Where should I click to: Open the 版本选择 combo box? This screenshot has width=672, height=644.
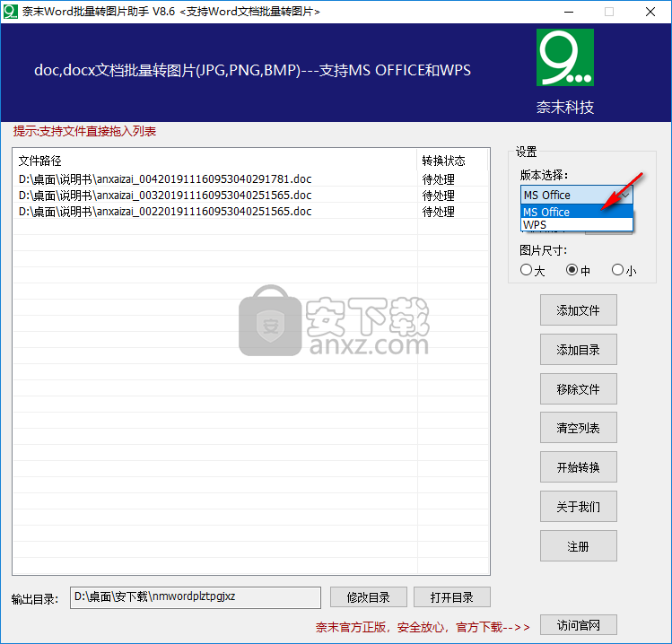click(576, 195)
